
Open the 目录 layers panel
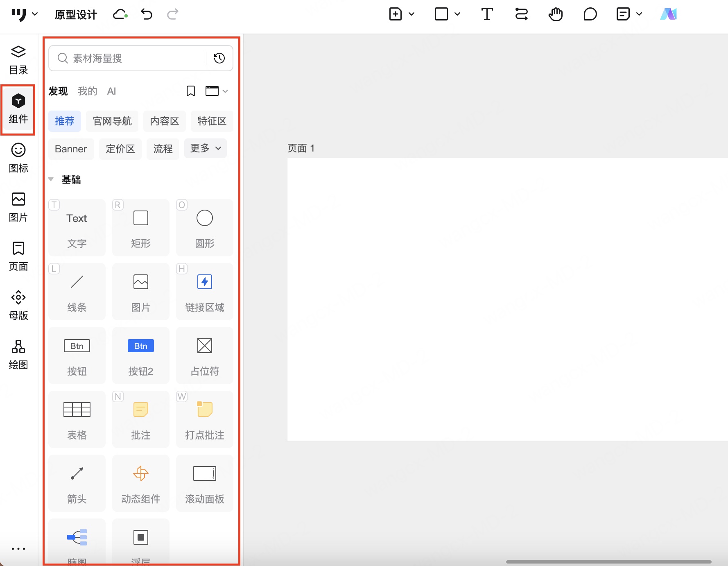coord(18,60)
